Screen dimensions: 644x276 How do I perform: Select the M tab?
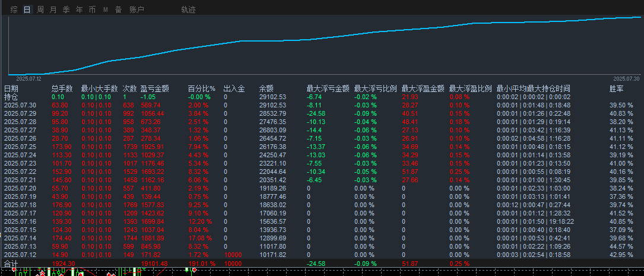coord(106,9)
